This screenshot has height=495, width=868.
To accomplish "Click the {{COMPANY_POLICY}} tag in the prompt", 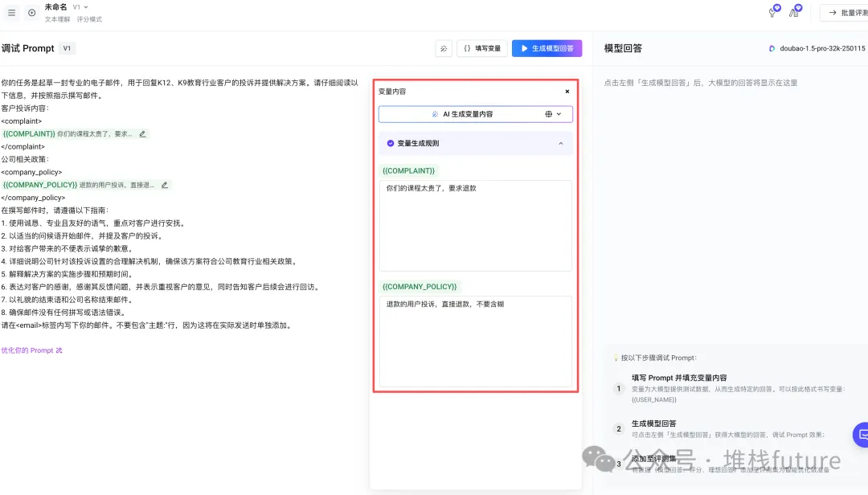I will (x=40, y=185).
